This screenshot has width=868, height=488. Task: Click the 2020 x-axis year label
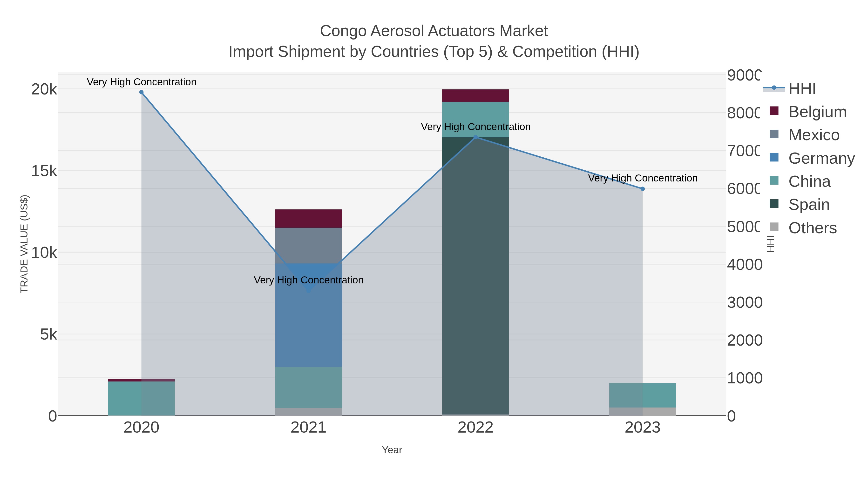pos(142,427)
